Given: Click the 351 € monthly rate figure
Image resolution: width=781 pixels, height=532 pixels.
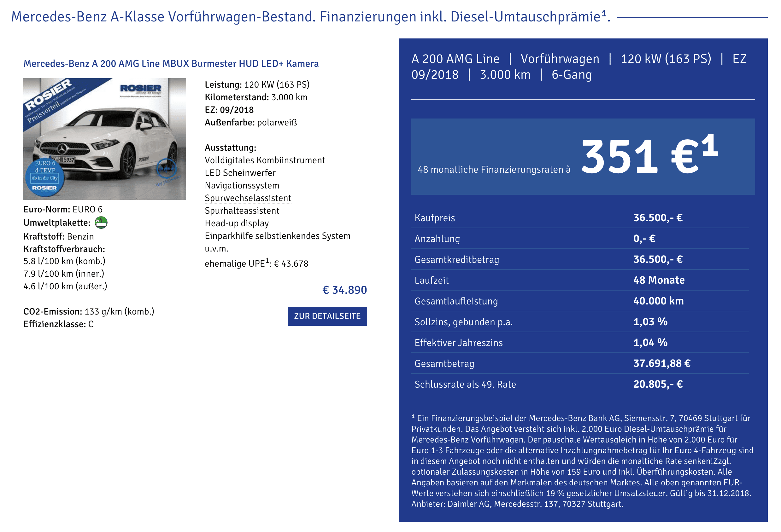Looking at the screenshot, I should click(x=649, y=155).
